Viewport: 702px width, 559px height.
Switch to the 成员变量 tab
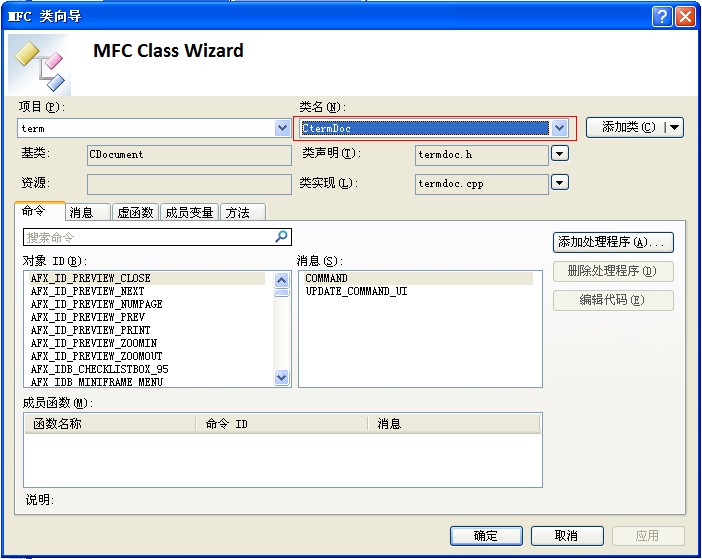coord(189,212)
